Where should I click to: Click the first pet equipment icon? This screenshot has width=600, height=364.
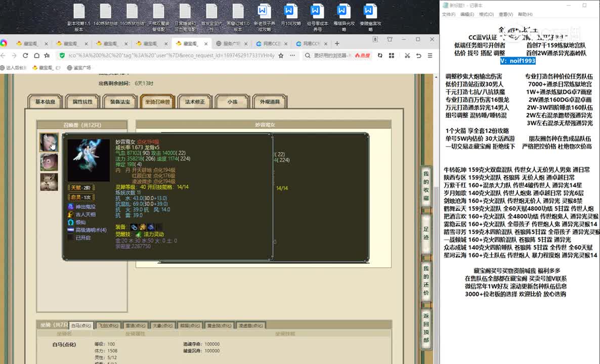coord(134,227)
